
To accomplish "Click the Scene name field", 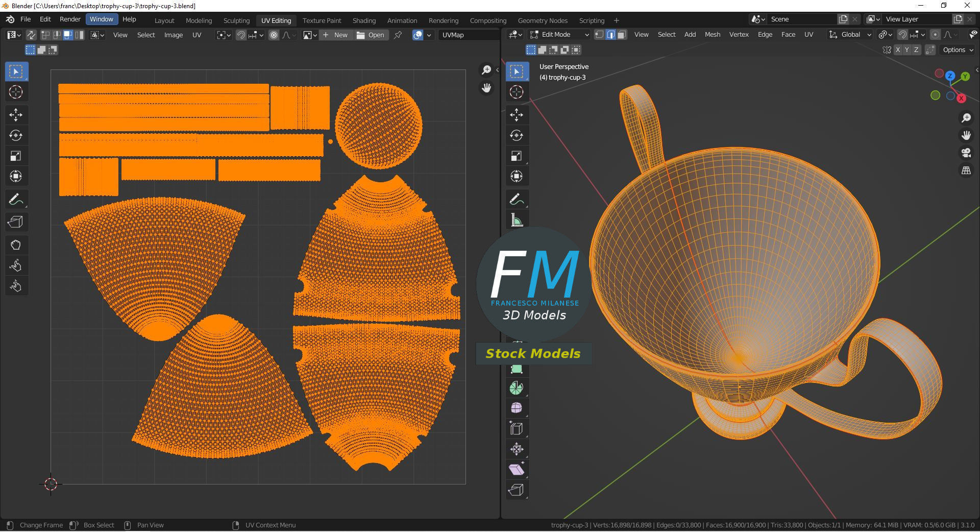I will coord(802,19).
